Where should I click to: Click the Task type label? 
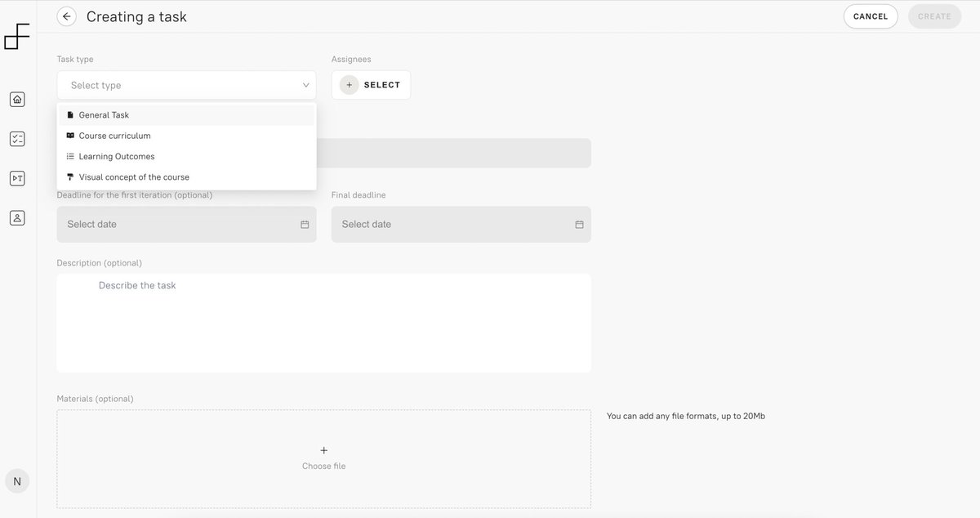coord(75,60)
